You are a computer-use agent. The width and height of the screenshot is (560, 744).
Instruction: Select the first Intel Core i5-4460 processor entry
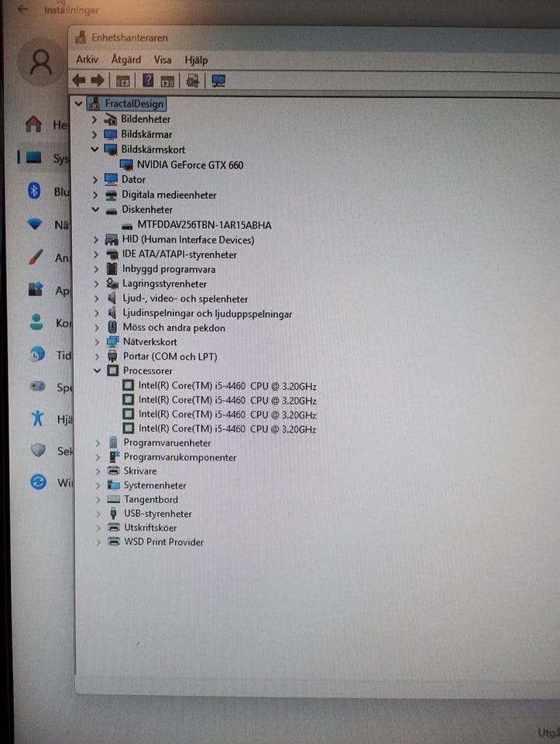click(x=228, y=386)
